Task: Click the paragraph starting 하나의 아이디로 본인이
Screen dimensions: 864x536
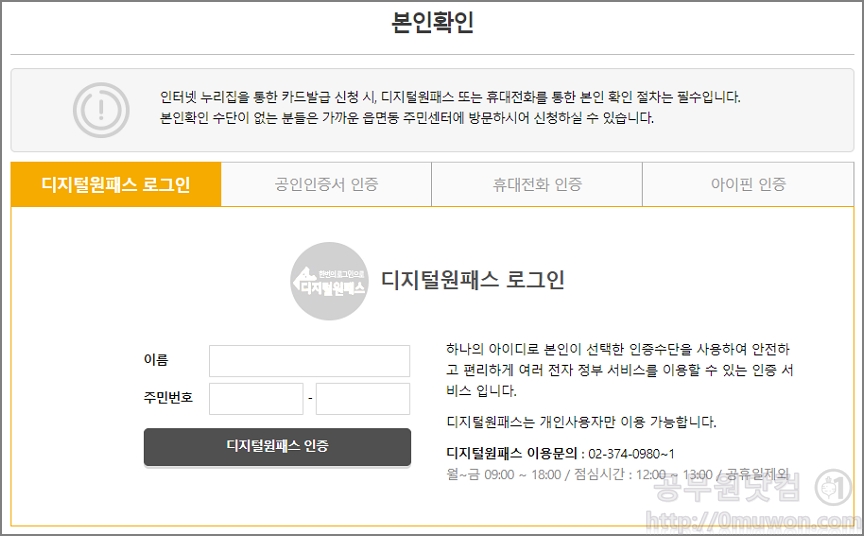Action: [619, 370]
